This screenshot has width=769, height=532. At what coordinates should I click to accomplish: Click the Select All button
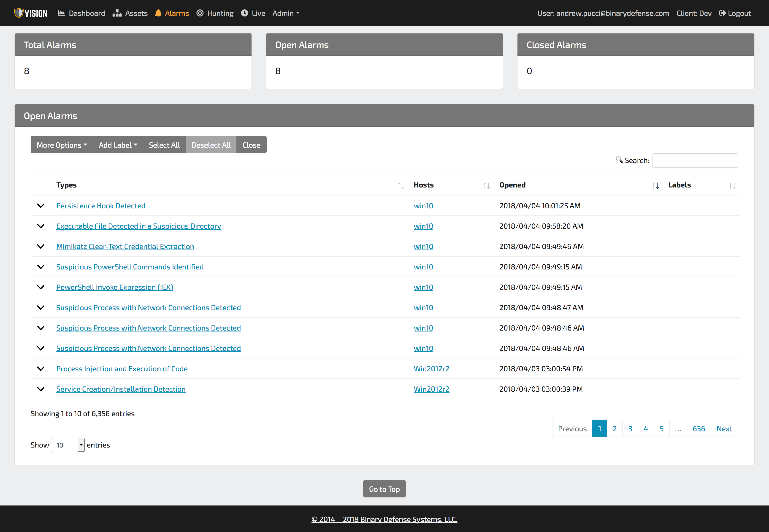click(x=164, y=145)
